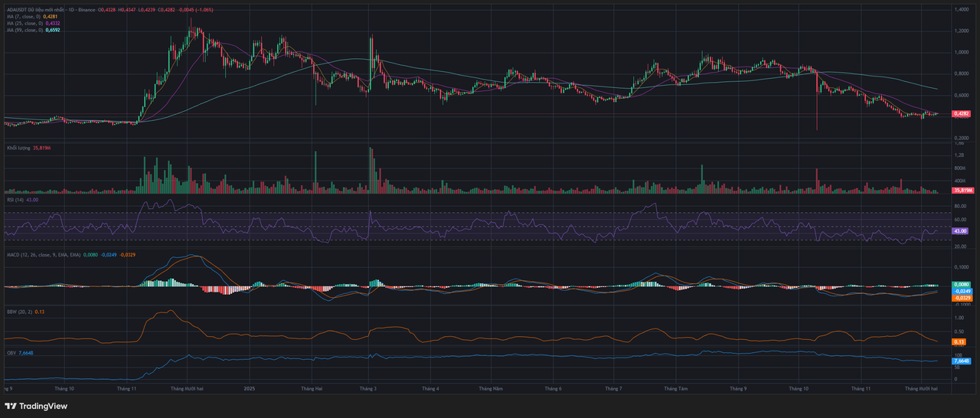The height and width of the screenshot is (418, 980).
Task: Click the 0.13 BBW axis label
Action: point(959,341)
